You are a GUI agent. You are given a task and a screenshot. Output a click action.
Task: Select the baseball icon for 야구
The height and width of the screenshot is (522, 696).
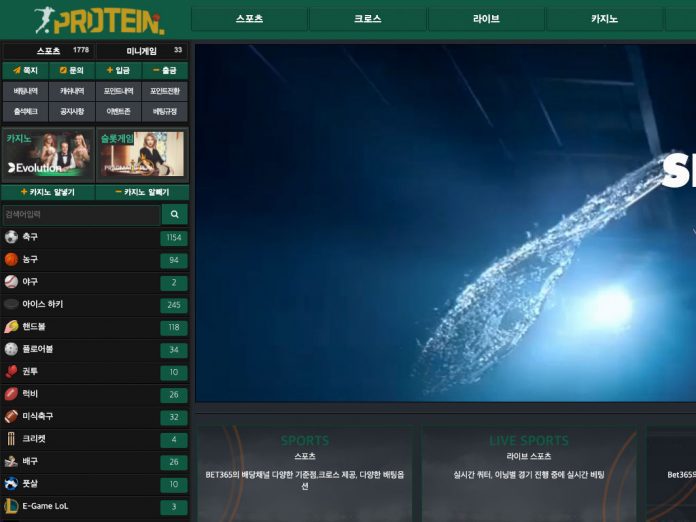pyautogui.click(x=11, y=282)
